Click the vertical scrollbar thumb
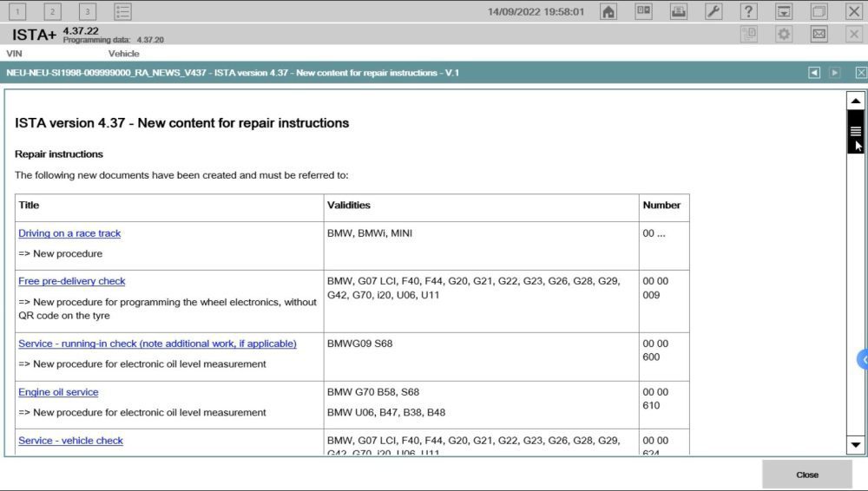Image resolution: width=868 pixels, height=491 pixels. click(855, 131)
